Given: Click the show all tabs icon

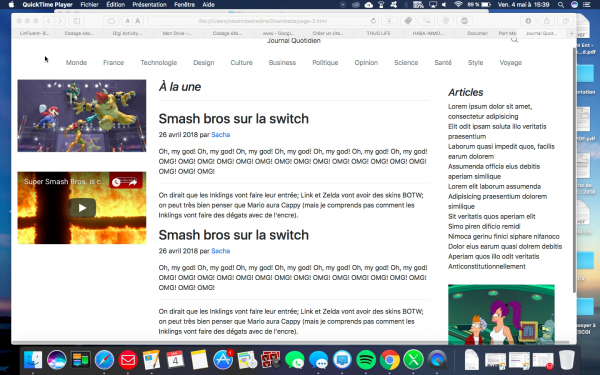Looking at the screenshot, I should [565, 21].
